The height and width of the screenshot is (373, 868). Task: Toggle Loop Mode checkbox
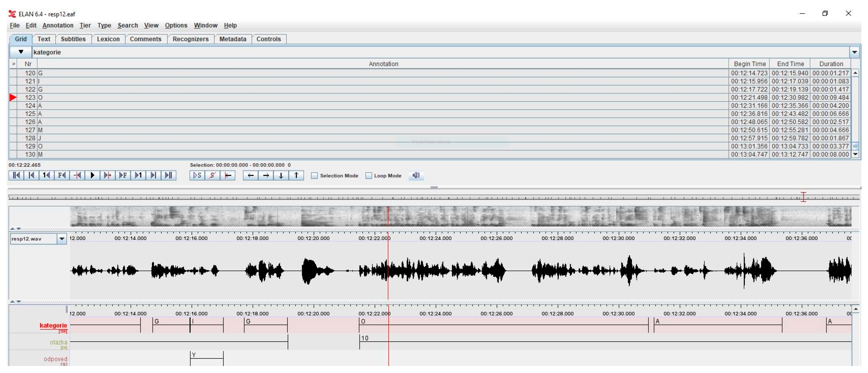(369, 176)
